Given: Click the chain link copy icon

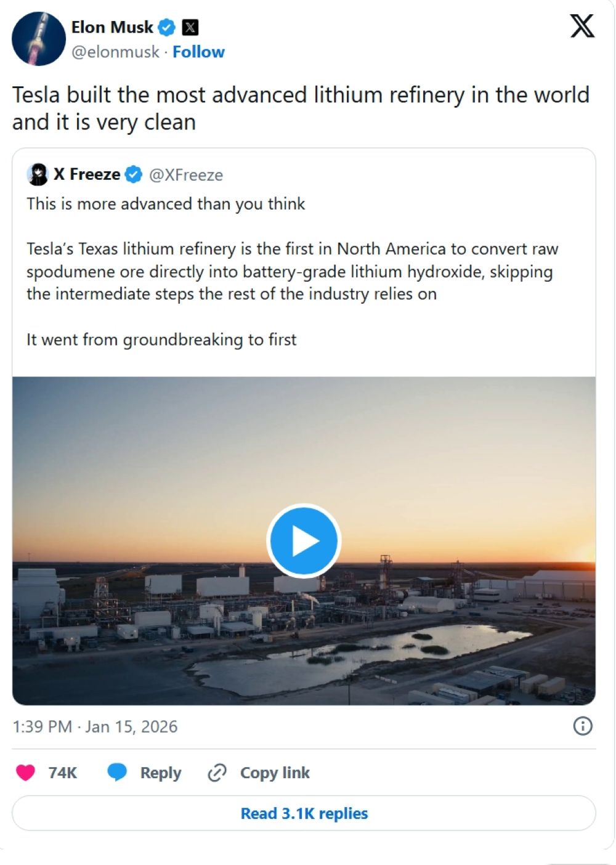Looking at the screenshot, I should [217, 773].
